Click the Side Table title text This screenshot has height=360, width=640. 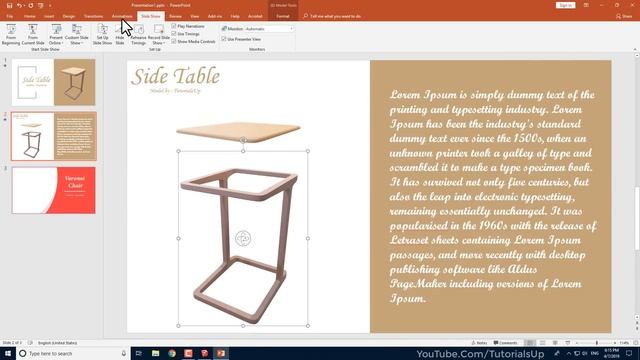point(176,76)
